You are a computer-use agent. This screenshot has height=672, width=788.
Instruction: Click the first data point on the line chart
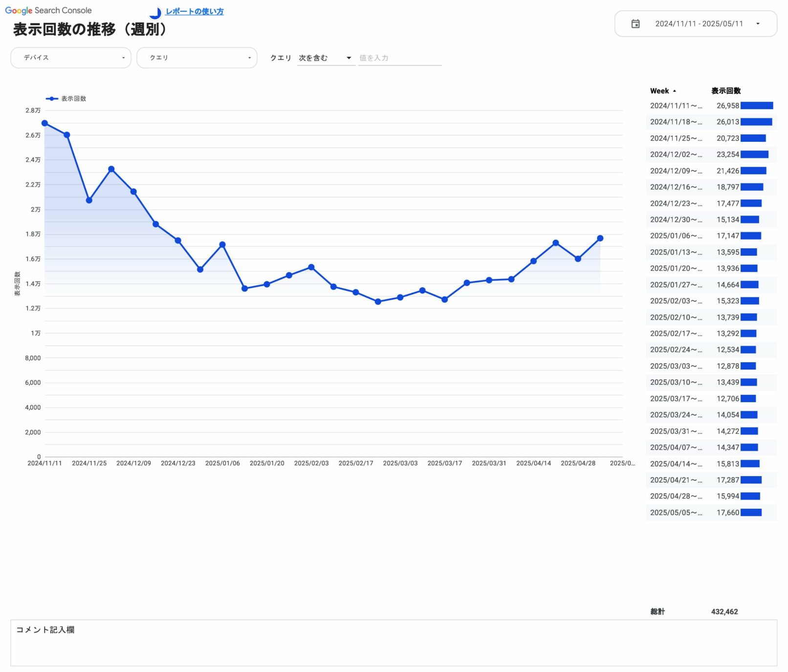[44, 122]
